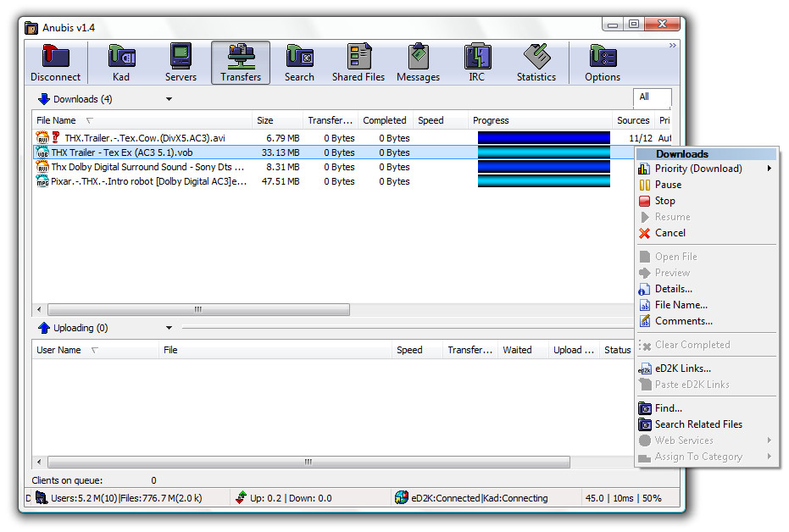This screenshot has height=532, width=789.
Task: Open the IRC chat view
Action: [x=477, y=63]
